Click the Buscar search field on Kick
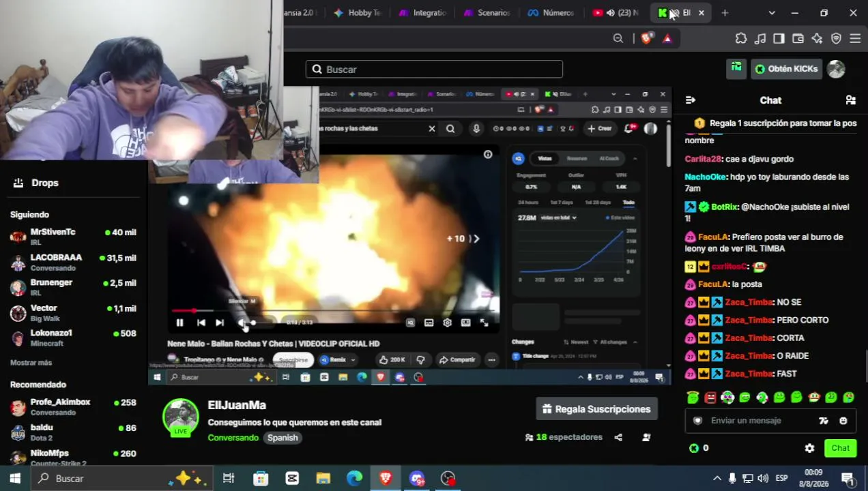The image size is (868, 491). click(434, 69)
